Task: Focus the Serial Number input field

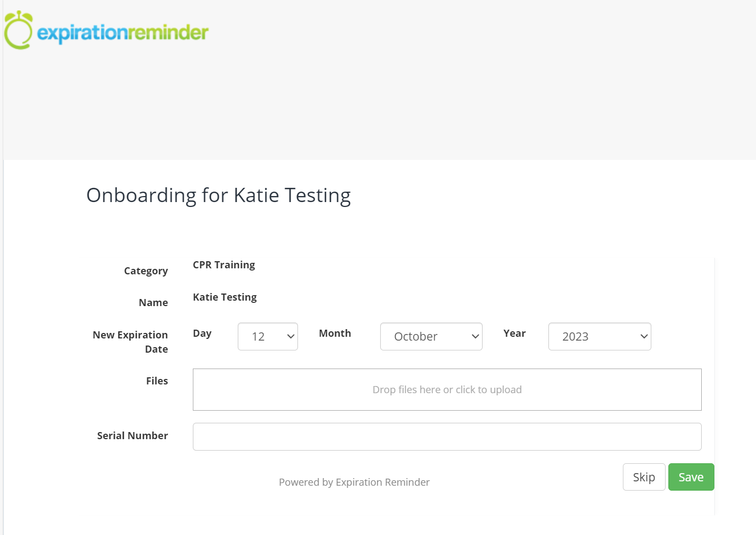Action: click(447, 436)
